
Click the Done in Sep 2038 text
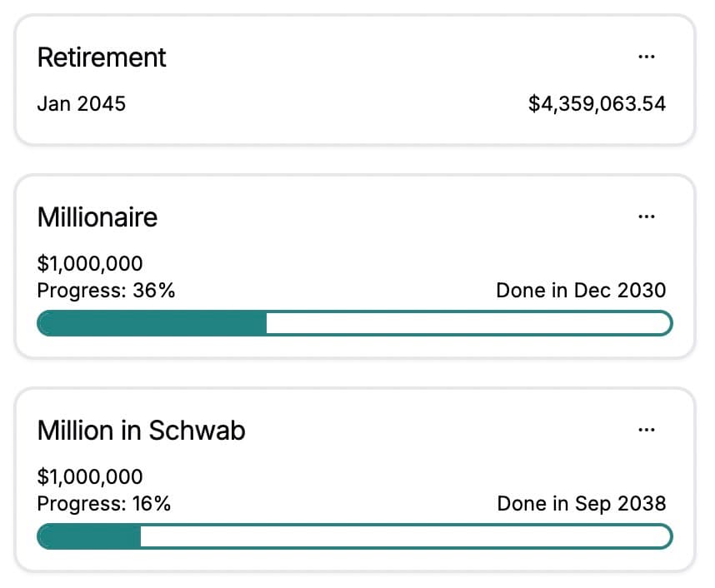coord(582,504)
